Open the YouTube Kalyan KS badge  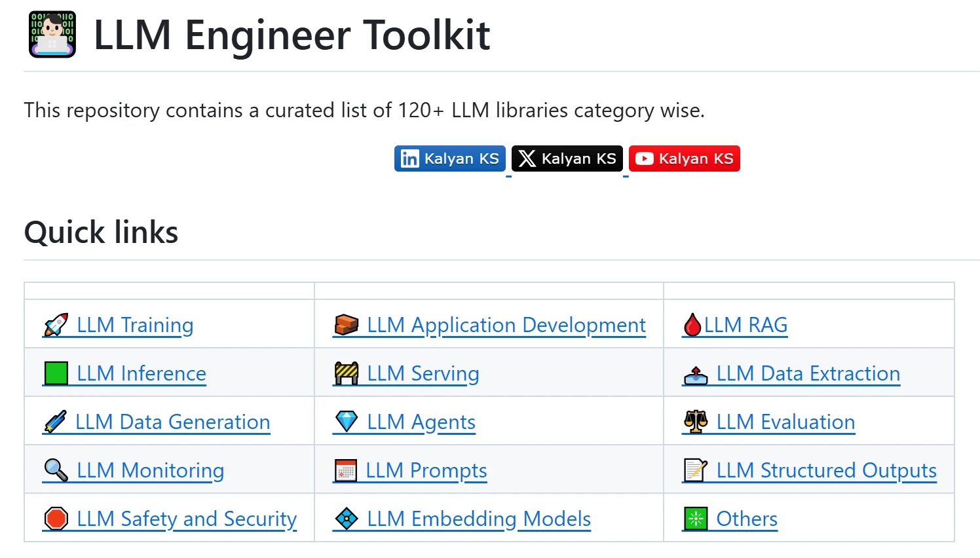[684, 158]
